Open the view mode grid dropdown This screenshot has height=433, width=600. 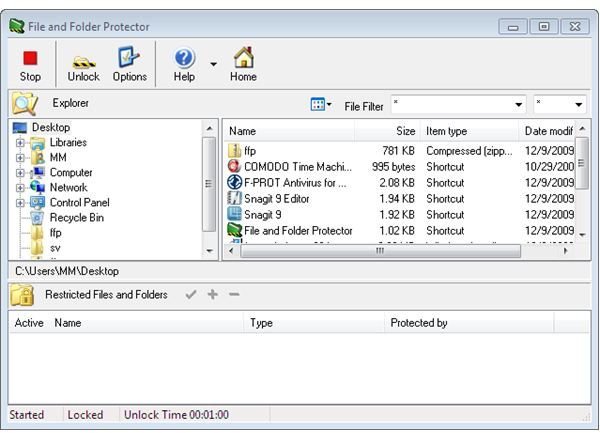321,104
